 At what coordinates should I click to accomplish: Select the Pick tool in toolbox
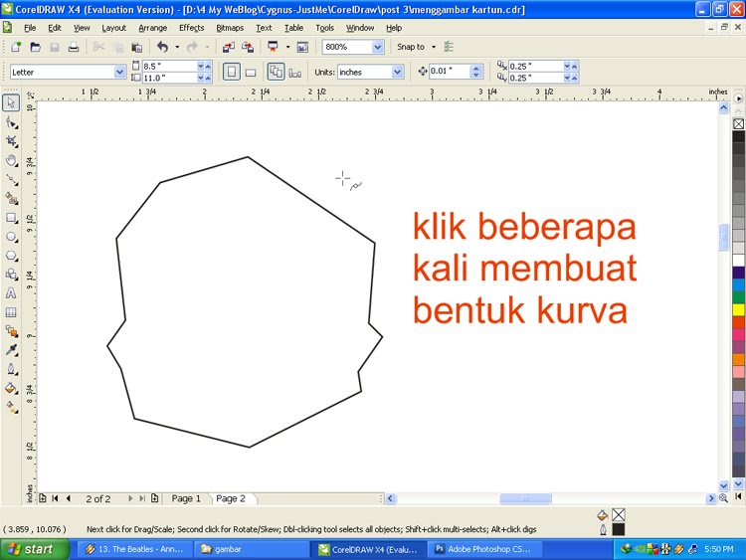[x=11, y=102]
